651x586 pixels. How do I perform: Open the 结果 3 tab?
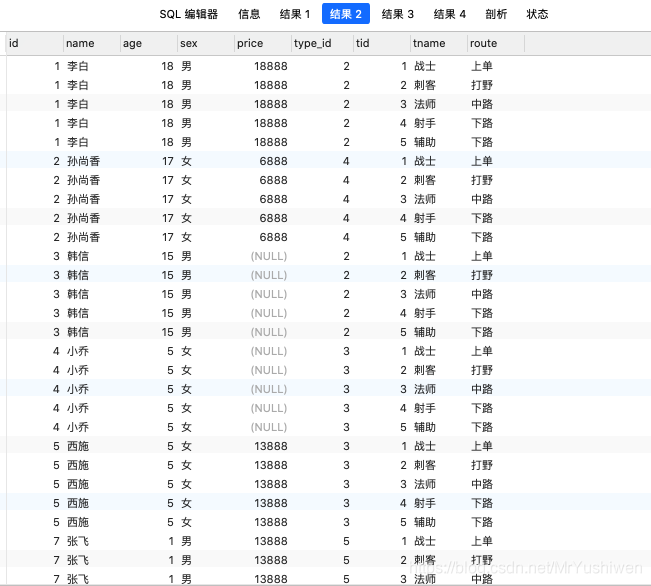pyautogui.click(x=398, y=14)
